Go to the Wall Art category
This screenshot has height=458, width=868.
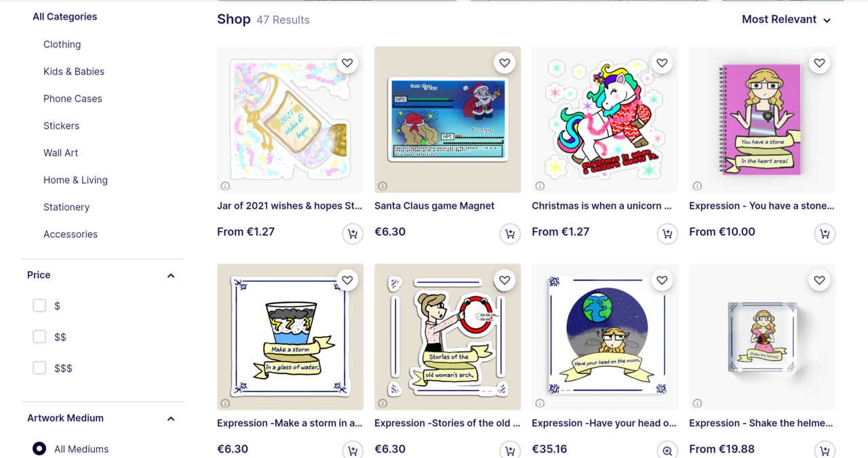[x=60, y=152]
